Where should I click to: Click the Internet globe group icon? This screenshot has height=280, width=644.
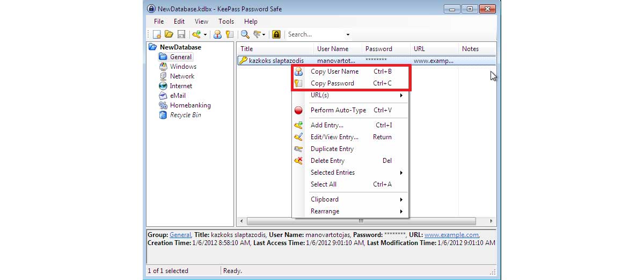point(163,86)
